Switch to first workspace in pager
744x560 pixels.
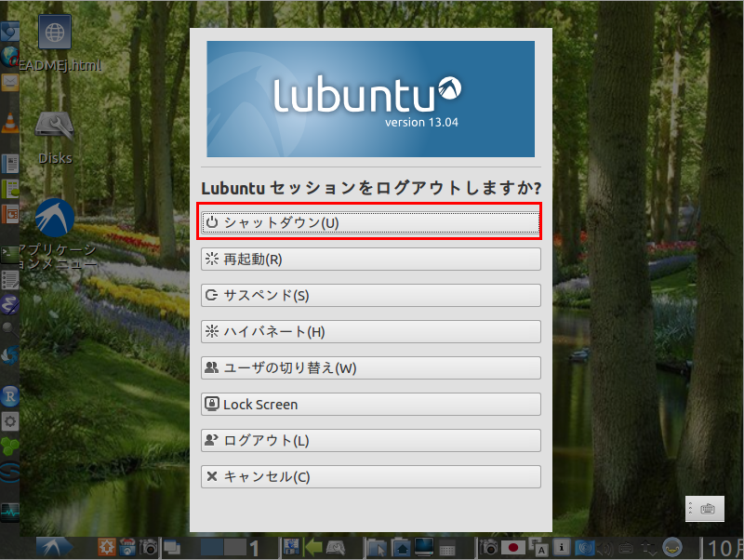tap(212, 548)
